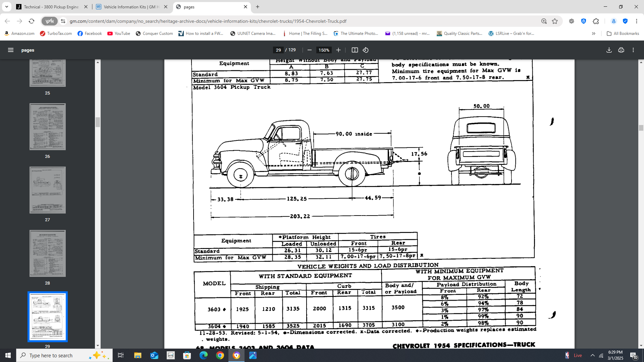Switch to Technical 3800 Pickup Engine tab

[x=51, y=7]
